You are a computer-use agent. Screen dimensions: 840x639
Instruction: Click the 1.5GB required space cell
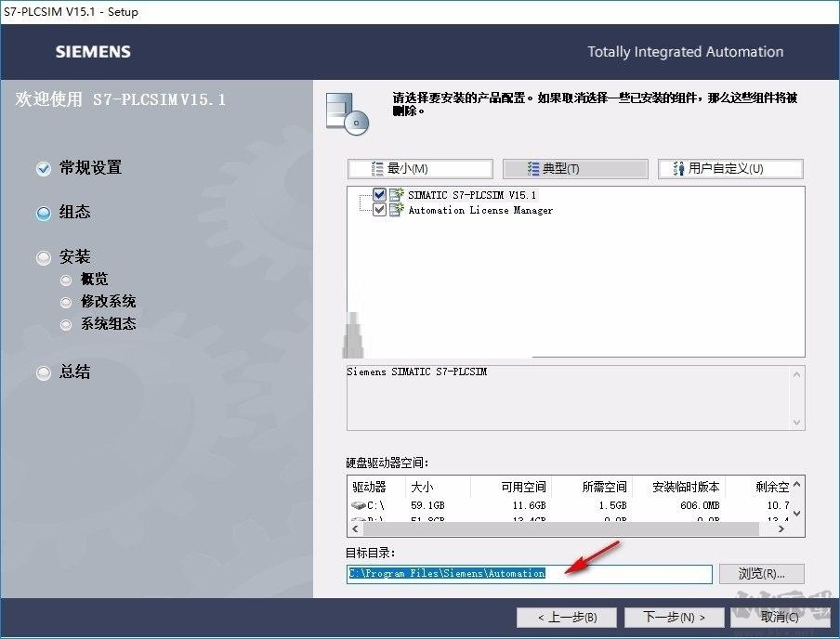(x=613, y=505)
